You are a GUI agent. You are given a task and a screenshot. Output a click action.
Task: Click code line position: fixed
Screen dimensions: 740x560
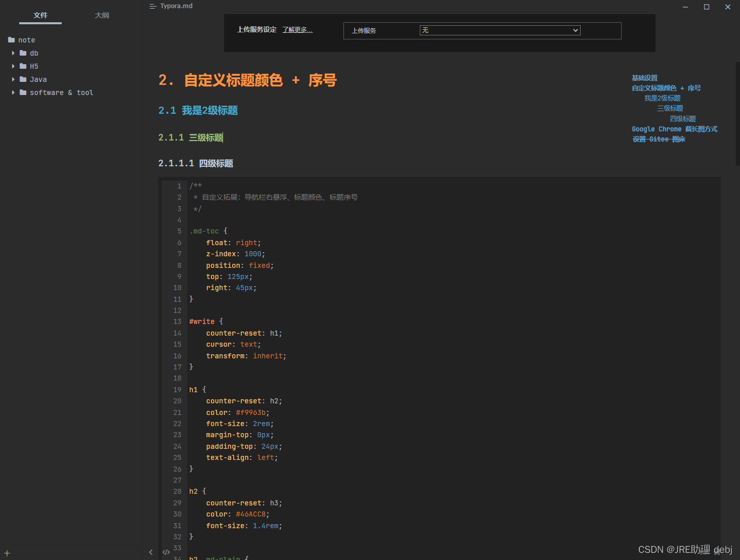tap(240, 265)
